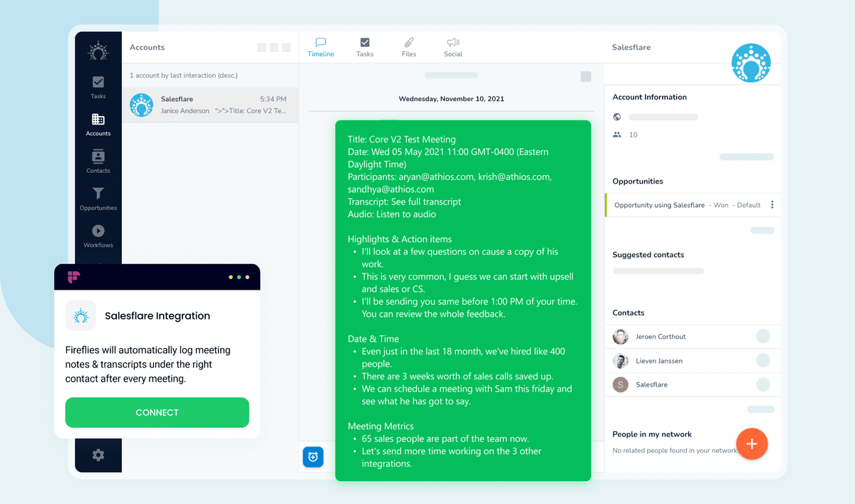
Task: Click Jeroen Corthout avatar photo
Action: point(621,337)
